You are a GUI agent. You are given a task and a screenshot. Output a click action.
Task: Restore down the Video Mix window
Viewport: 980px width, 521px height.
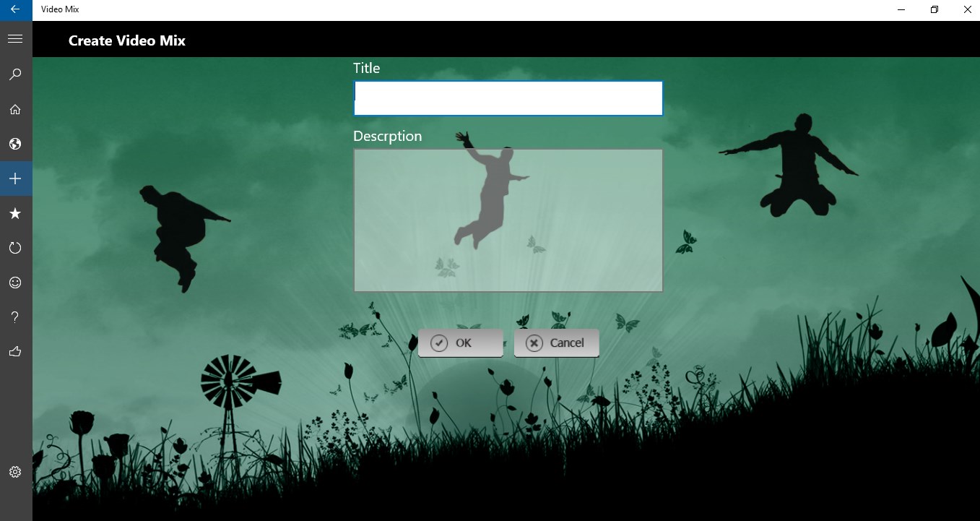[x=935, y=9]
